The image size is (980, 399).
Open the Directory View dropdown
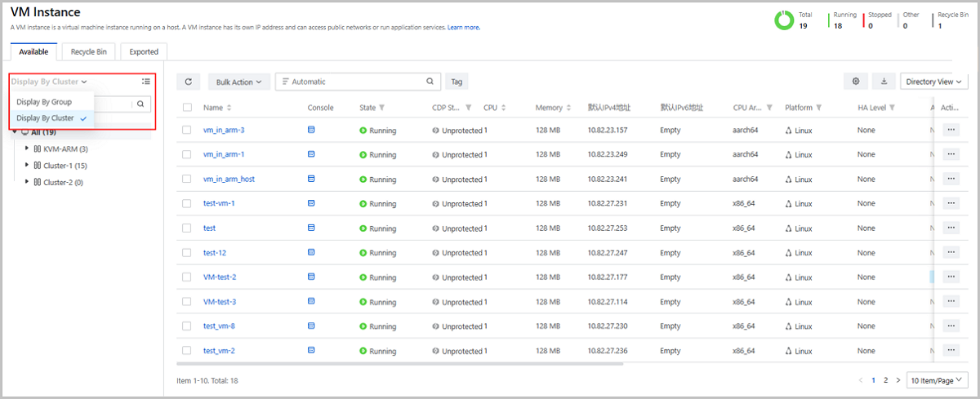933,82
